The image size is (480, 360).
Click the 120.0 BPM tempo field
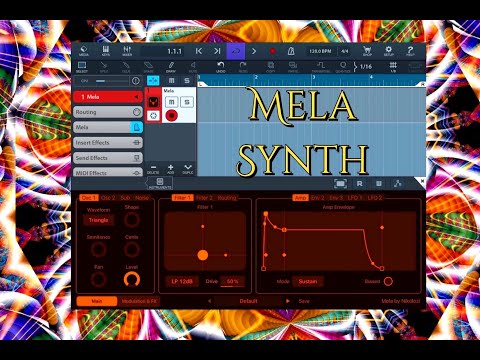pos(320,51)
